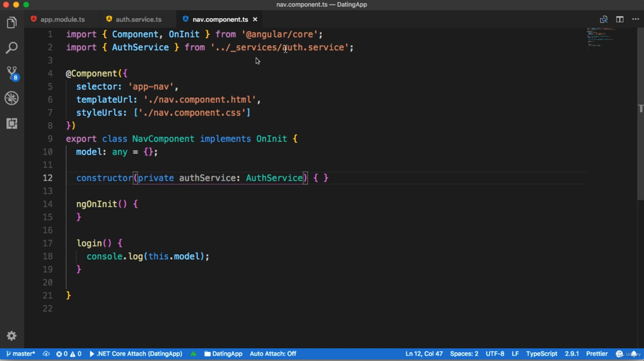
Task: Open the Search view in activity bar
Action: (x=12, y=48)
